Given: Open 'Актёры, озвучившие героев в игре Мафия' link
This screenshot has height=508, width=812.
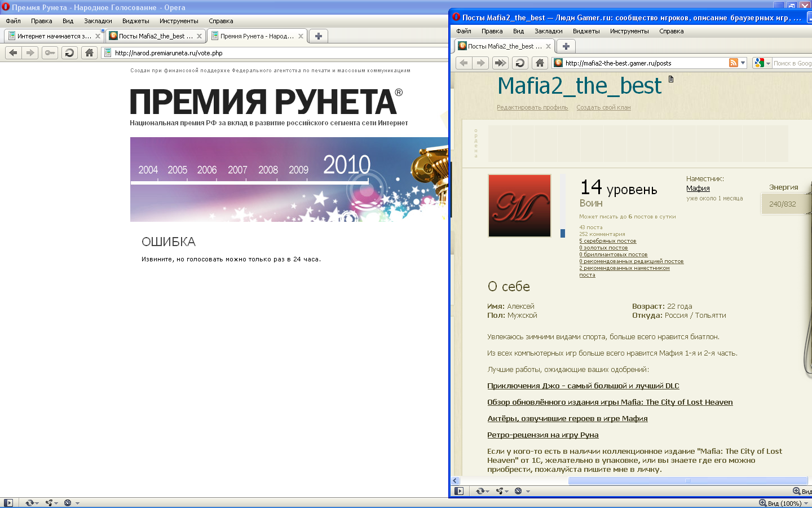Looking at the screenshot, I should pos(567,419).
